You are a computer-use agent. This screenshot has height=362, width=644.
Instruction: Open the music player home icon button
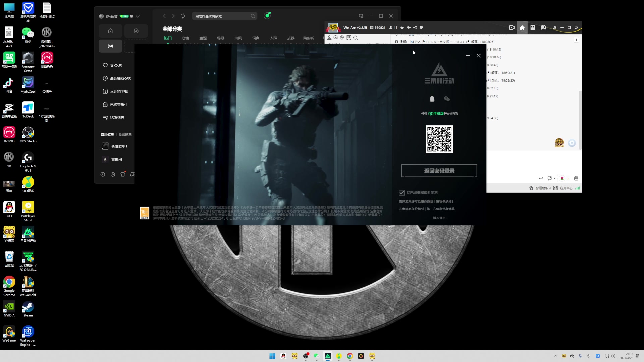coord(110,31)
